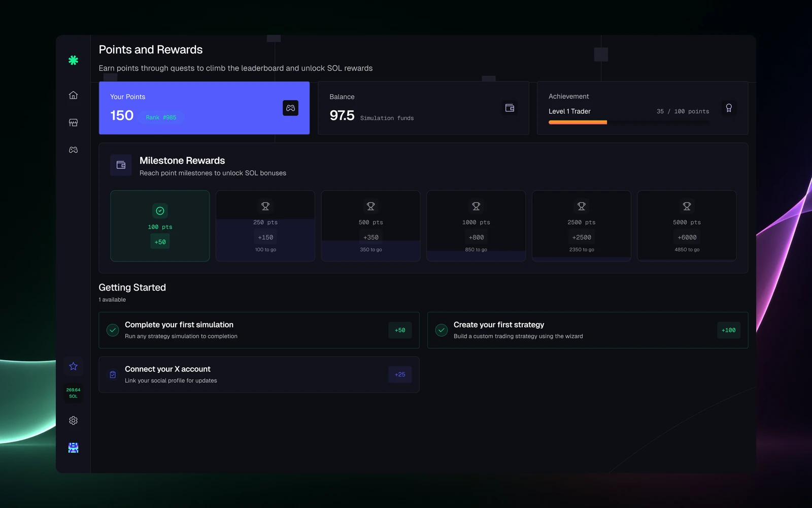Click the +25 reward button for X account
Viewport: 812px width, 508px height.
click(x=400, y=374)
